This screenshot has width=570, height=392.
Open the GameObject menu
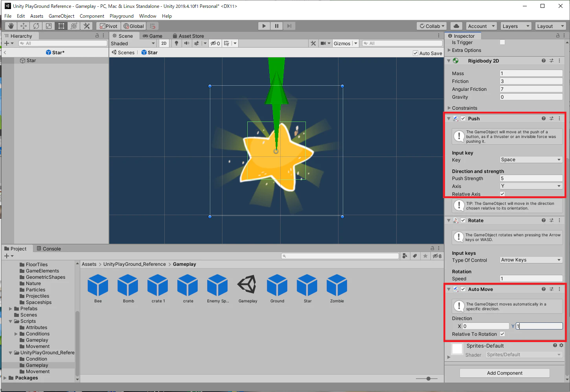(x=61, y=16)
